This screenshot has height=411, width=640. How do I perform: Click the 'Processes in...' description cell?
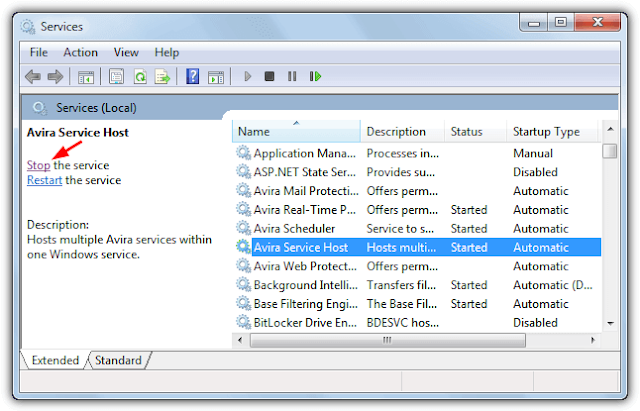402,153
